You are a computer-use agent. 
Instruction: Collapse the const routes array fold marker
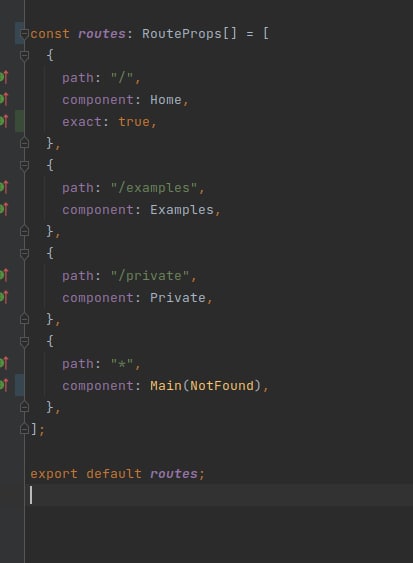point(24,34)
